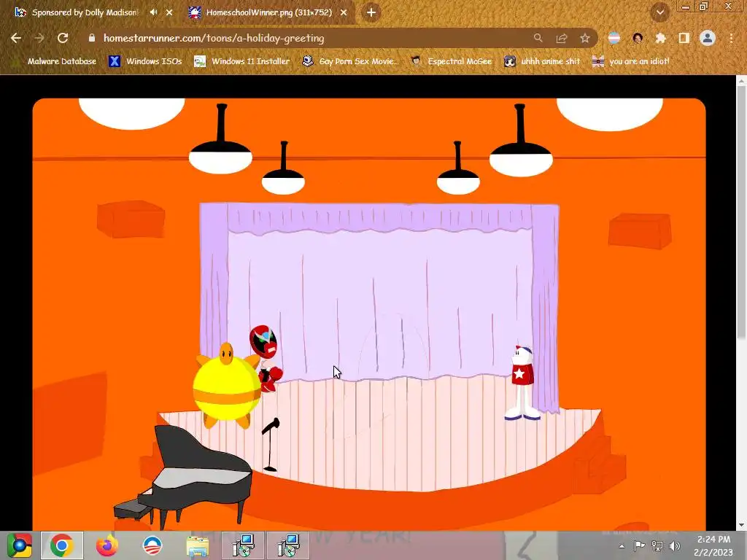Click the page vertical scrollbar thumb
The width and height of the screenshot is (747, 560).
coord(741,212)
